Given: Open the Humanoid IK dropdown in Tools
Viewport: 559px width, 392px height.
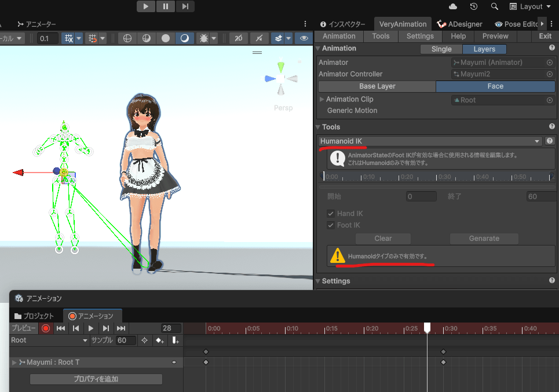Looking at the screenshot, I should click(429, 141).
